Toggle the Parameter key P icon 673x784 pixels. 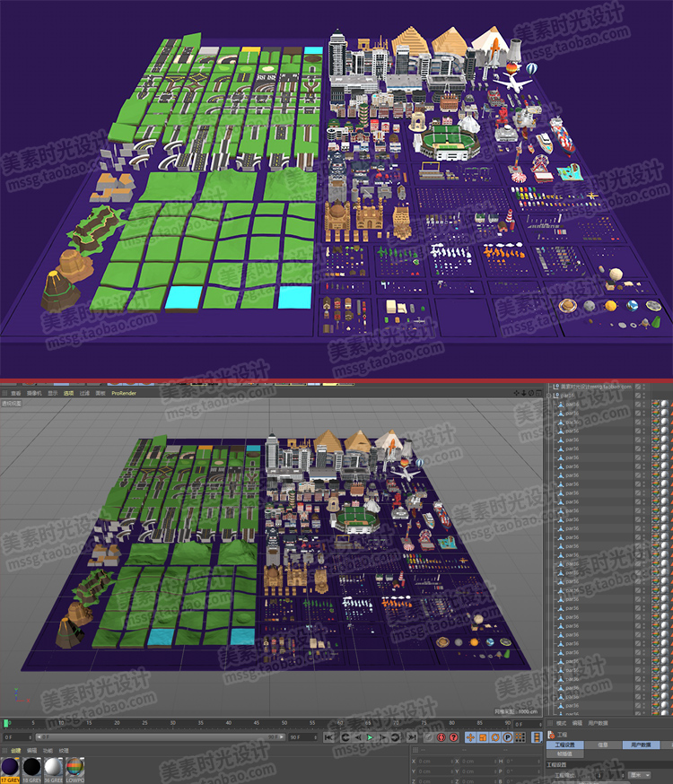coord(508,737)
